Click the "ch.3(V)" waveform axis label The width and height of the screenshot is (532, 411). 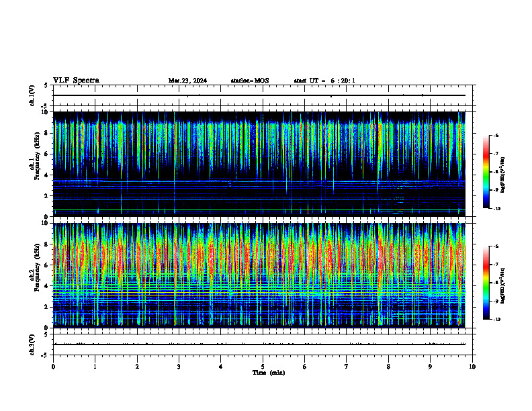click(32, 345)
